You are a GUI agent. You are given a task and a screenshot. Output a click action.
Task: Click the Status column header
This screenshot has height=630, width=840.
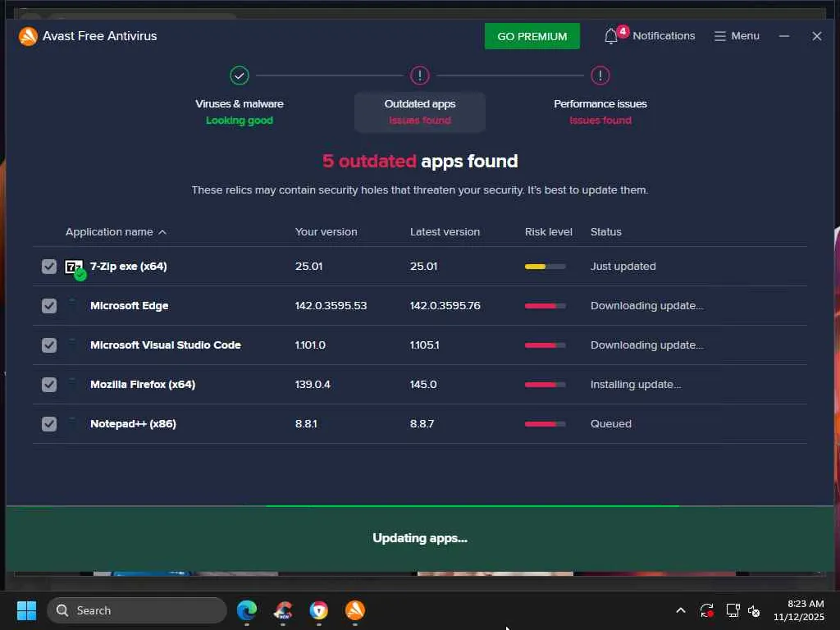click(x=606, y=232)
